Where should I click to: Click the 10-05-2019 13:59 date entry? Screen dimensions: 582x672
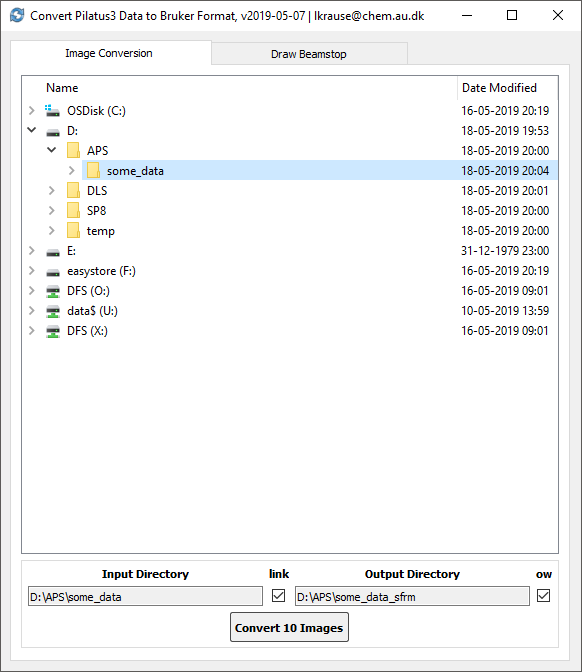coord(505,311)
